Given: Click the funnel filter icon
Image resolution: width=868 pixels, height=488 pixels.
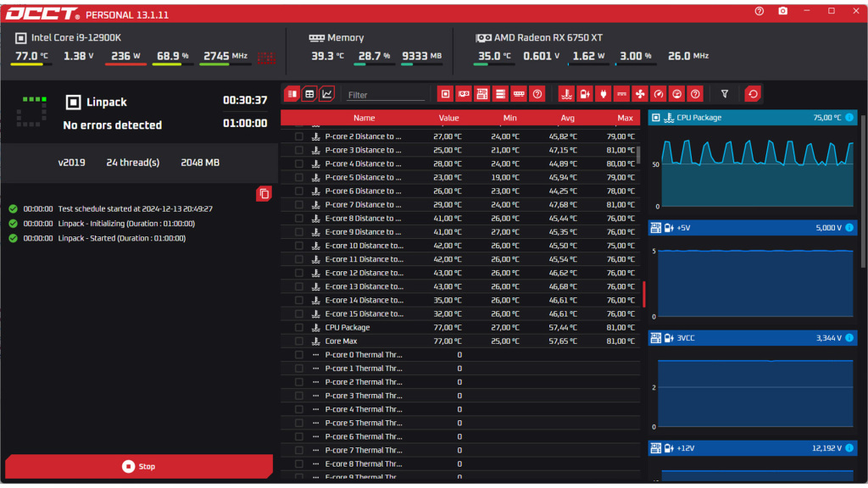Looking at the screenshot, I should coord(725,94).
